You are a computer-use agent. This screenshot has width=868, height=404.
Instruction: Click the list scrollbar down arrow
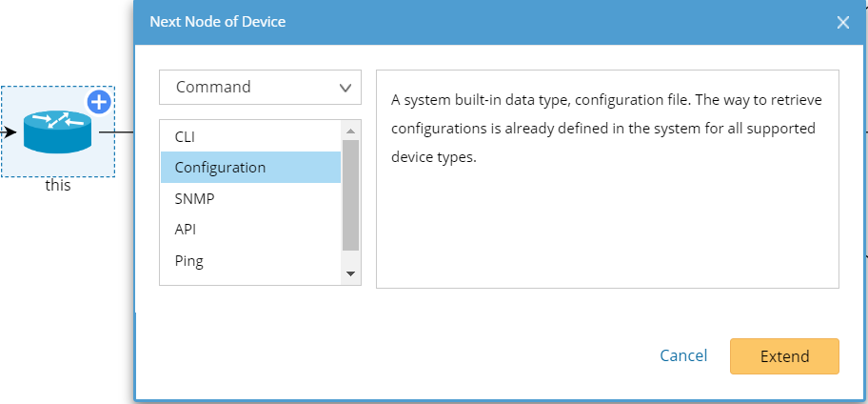(350, 274)
